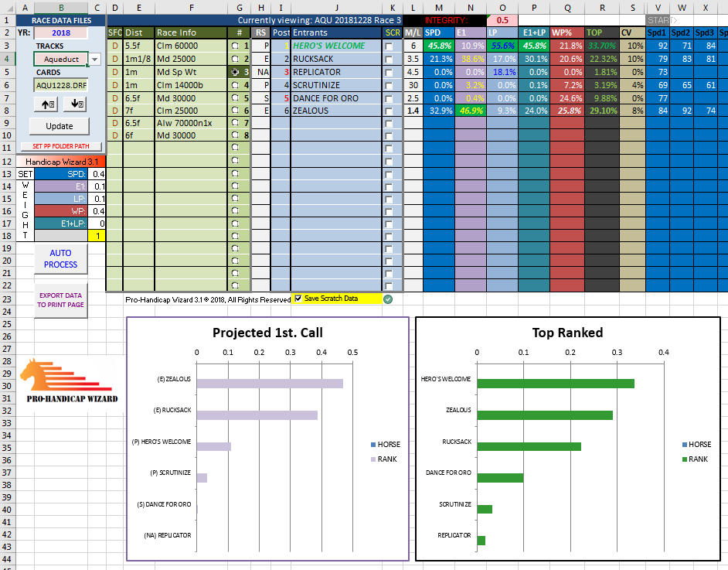Click EXPORT DATA TO PRINT PAGE button
Image resolution: width=728 pixels, height=570 pixels.
[60, 300]
